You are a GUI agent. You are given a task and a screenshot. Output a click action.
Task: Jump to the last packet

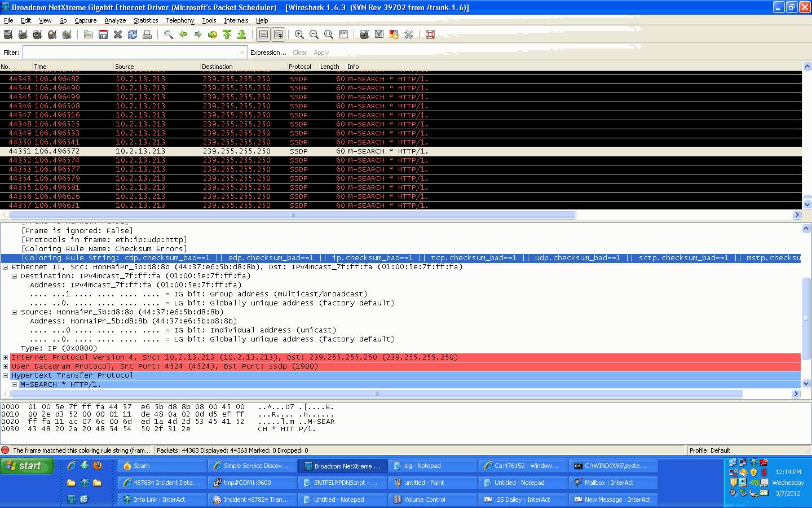(x=241, y=34)
